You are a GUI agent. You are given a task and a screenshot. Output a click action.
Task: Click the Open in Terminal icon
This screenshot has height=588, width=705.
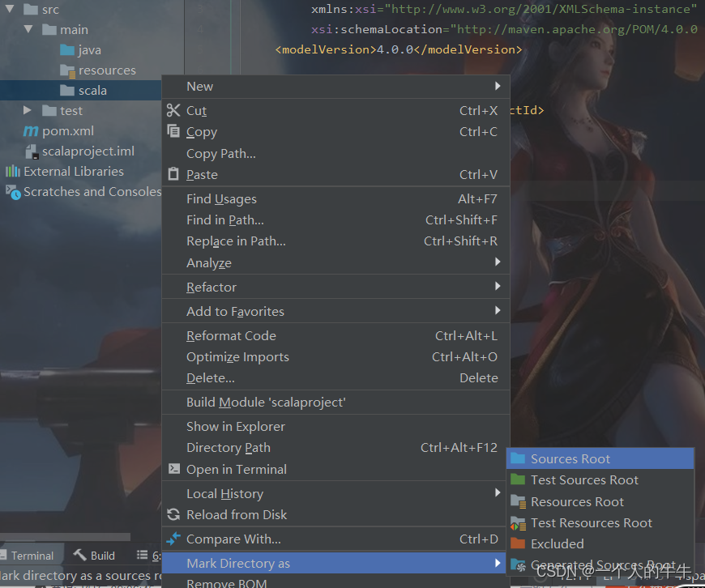point(174,469)
